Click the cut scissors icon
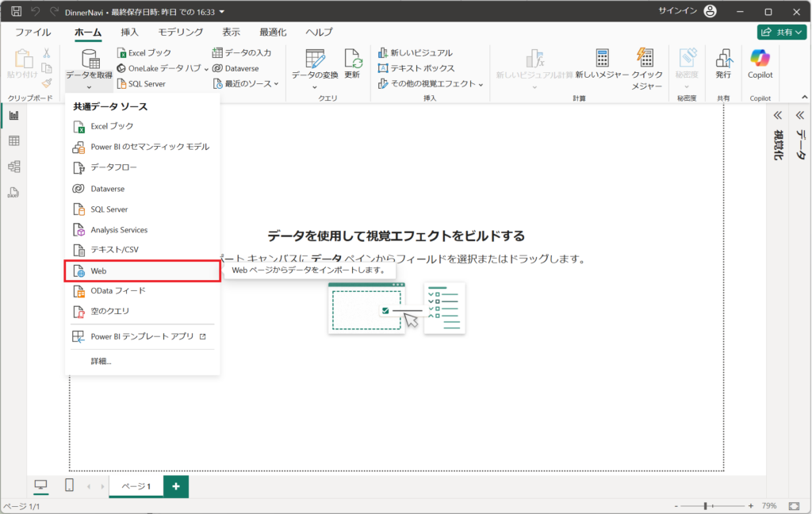 coord(47,53)
